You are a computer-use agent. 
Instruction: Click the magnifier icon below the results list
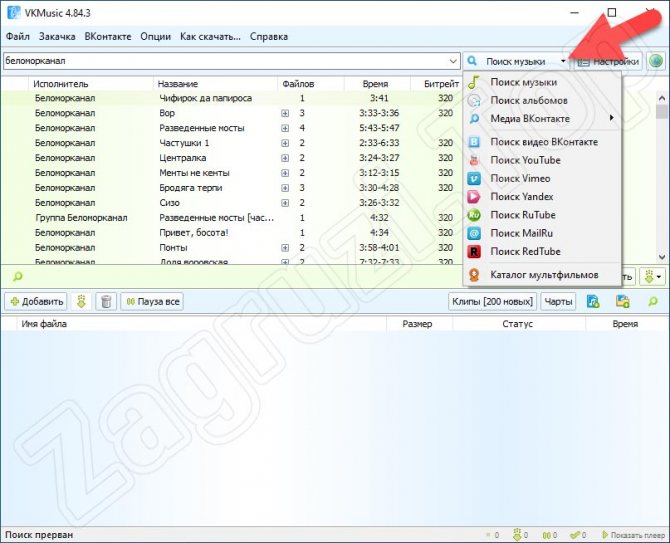pos(17,276)
